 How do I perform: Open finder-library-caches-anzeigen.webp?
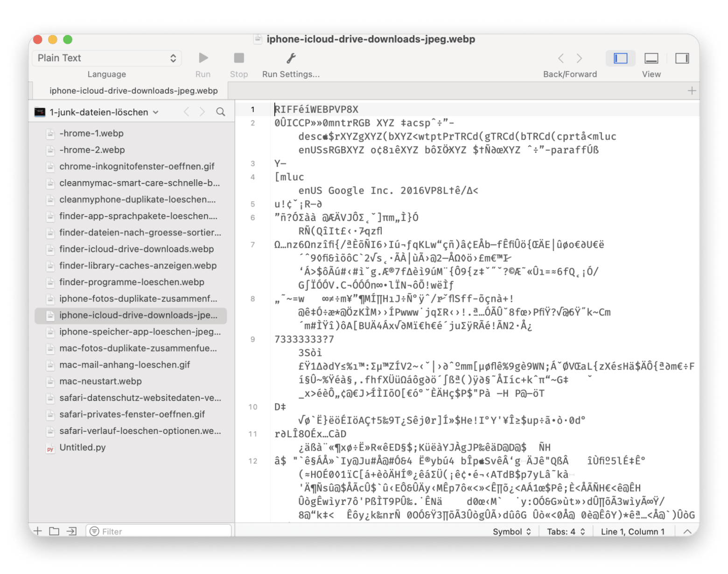(x=138, y=266)
